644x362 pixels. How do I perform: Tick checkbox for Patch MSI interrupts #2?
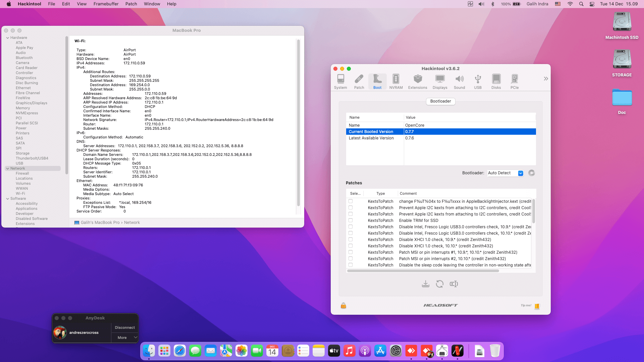[351, 258]
